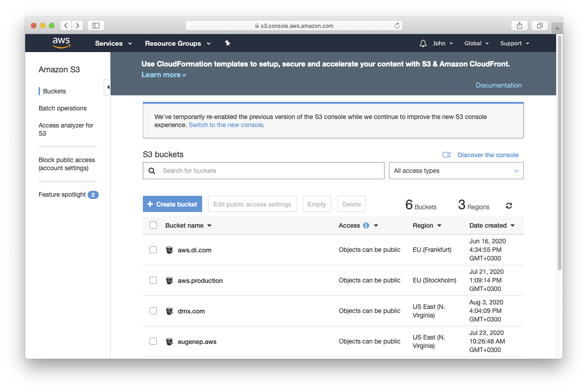Collapse the left sidebar arrow handle

click(x=107, y=87)
